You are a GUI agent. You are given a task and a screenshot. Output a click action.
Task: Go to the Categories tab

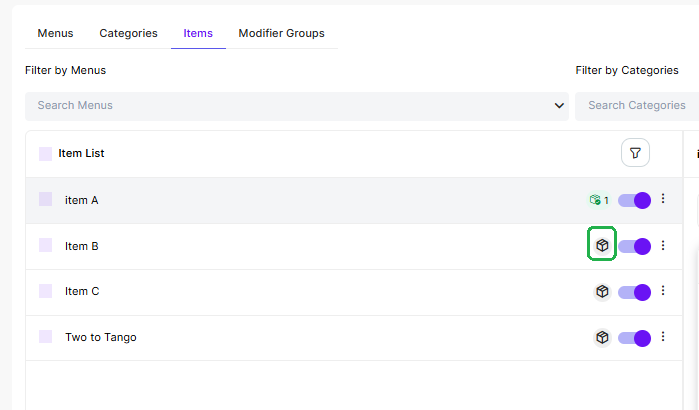click(128, 33)
